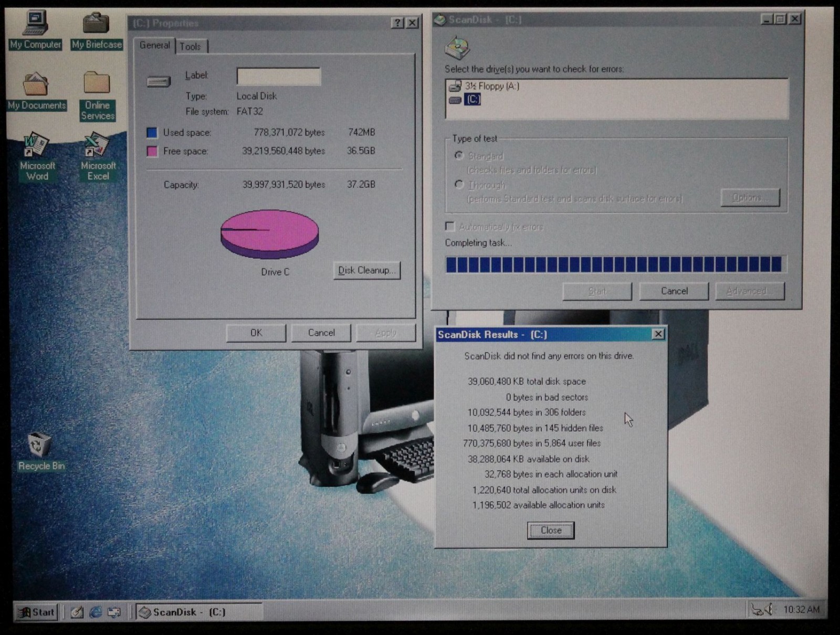The height and width of the screenshot is (635, 840).
Task: Click the Show Desktop quick launch icon
Action: click(x=77, y=612)
